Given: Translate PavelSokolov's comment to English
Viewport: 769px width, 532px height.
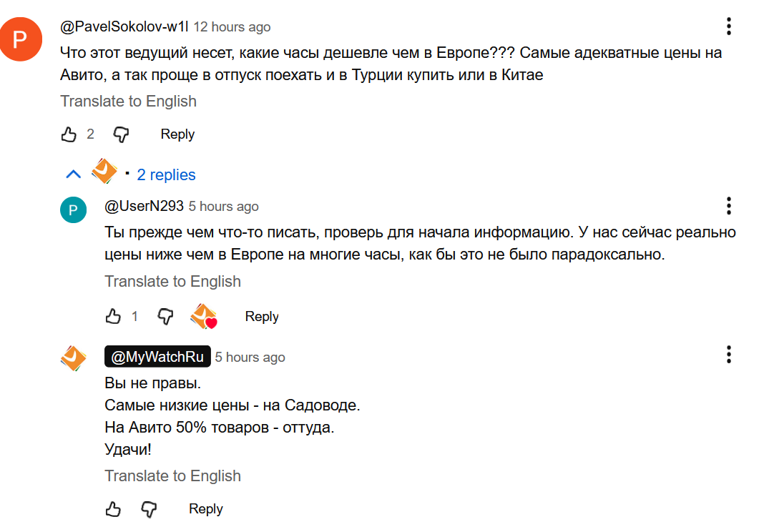Looking at the screenshot, I should (x=128, y=102).
